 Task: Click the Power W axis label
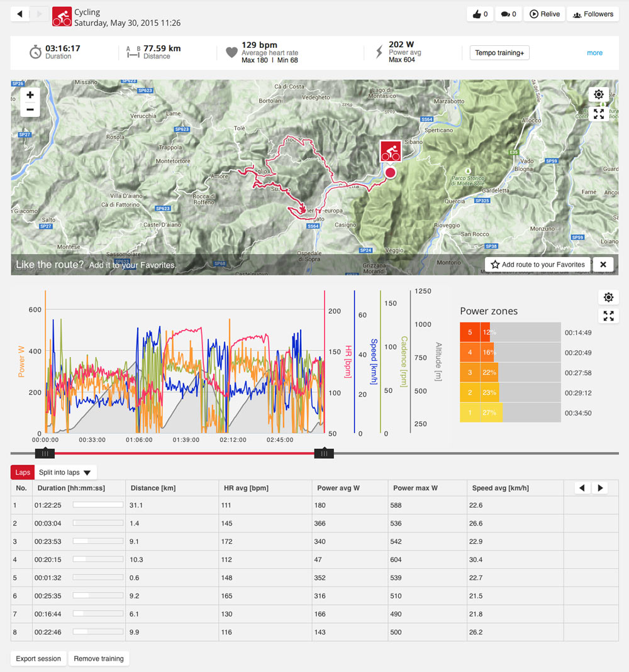click(21, 361)
